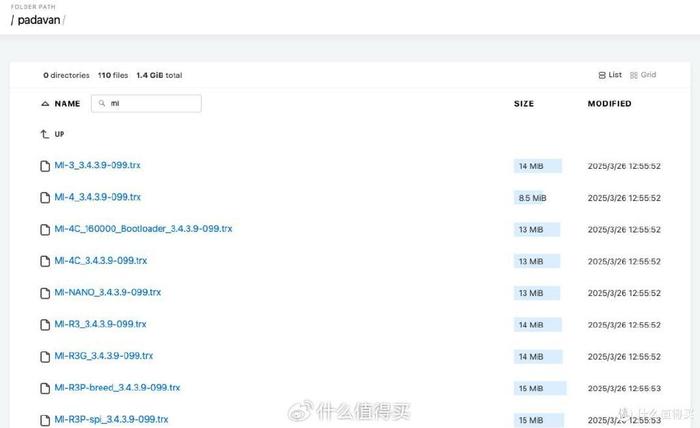Select modified date of MI-4C_3.4.3.9 row
700x428 pixels.
click(x=624, y=261)
